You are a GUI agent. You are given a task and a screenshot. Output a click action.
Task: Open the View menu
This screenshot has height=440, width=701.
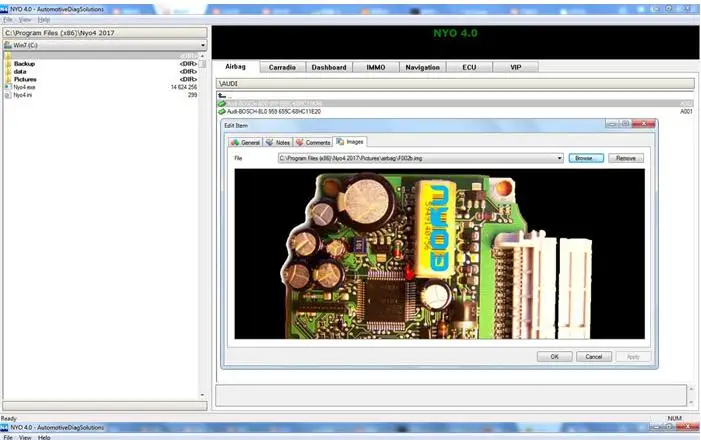25,20
